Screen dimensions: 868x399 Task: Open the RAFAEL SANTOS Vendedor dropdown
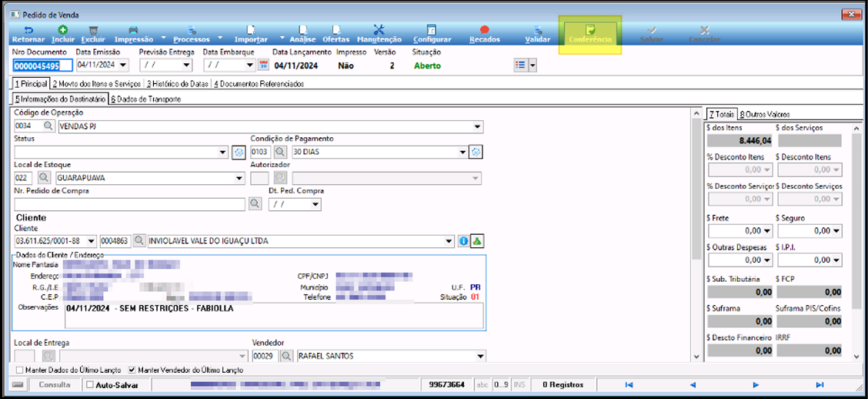pos(479,356)
